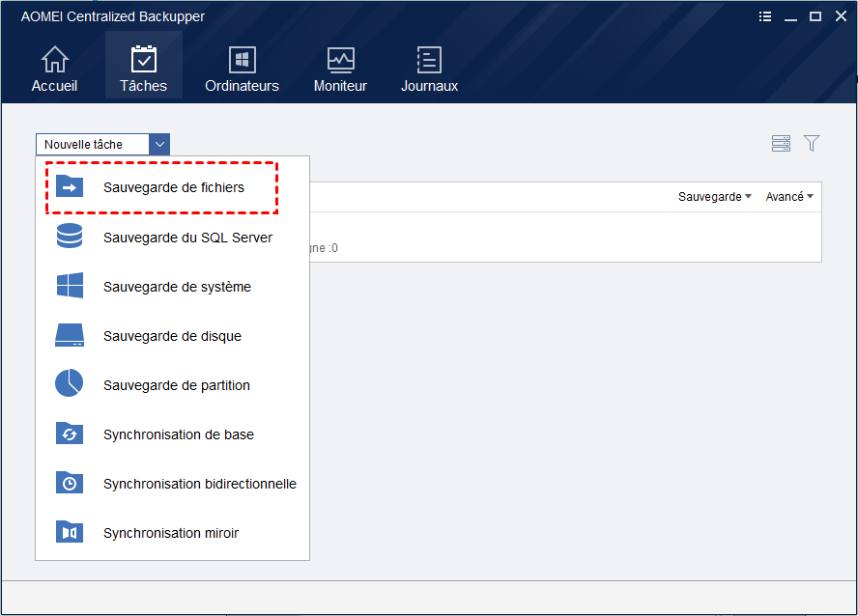This screenshot has height=616, width=858.
Task: Choose Sauvegarde de système
Action: click(x=177, y=287)
